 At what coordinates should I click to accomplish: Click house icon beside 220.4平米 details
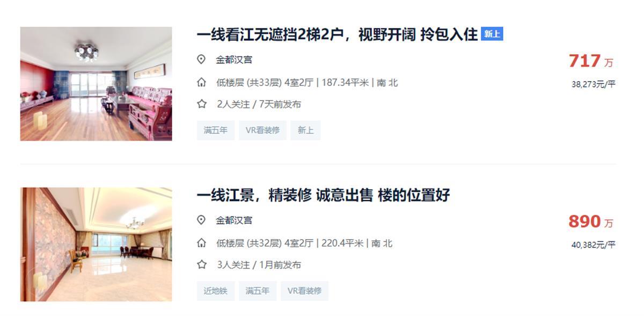(x=201, y=243)
